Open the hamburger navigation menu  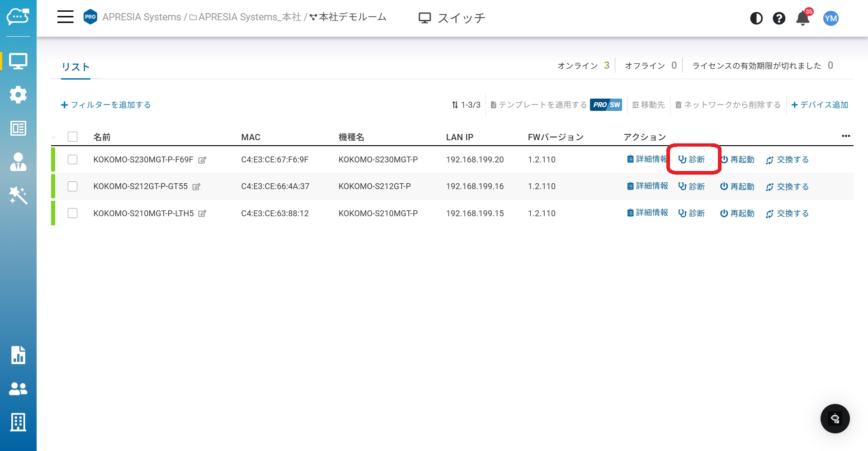[65, 17]
